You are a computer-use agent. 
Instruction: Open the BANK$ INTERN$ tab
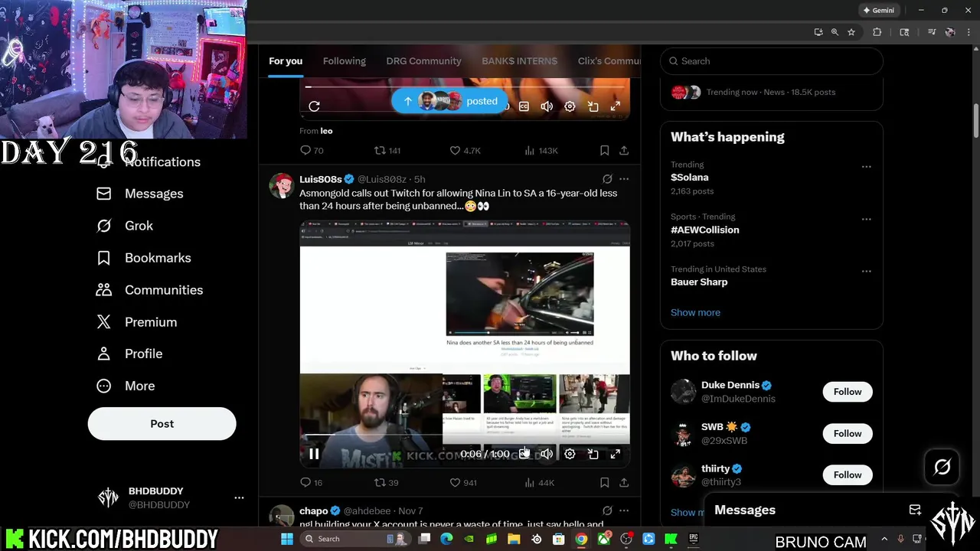pos(519,61)
